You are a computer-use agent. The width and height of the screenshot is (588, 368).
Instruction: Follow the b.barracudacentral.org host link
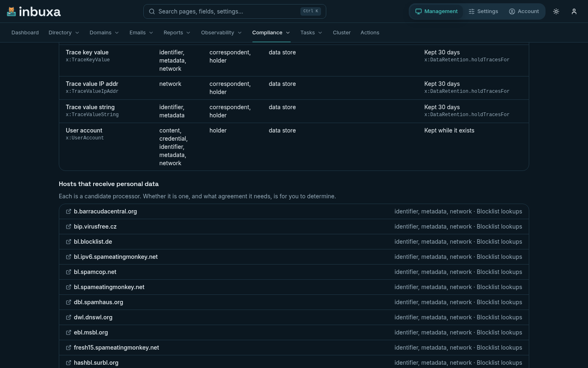105,211
